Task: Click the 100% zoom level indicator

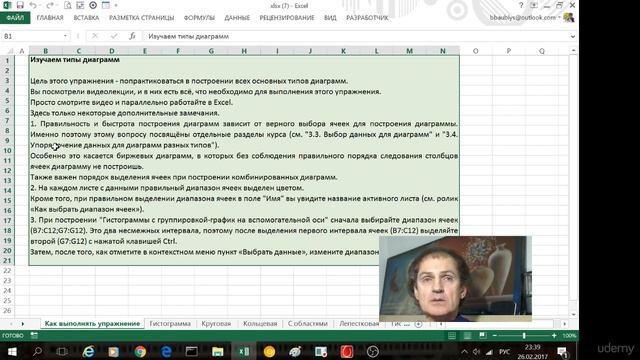Action: coord(569,336)
